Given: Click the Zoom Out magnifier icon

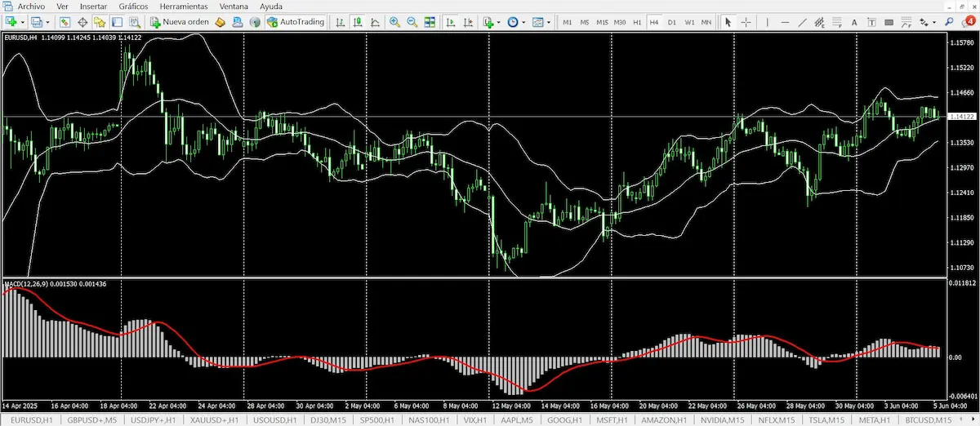Looking at the screenshot, I should tap(412, 22).
